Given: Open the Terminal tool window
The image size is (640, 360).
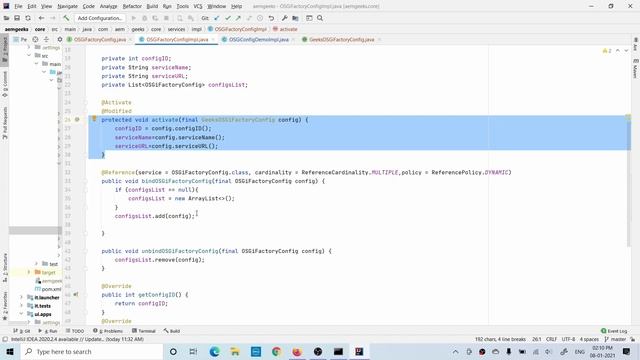Looking at the screenshot, I should [144, 331].
